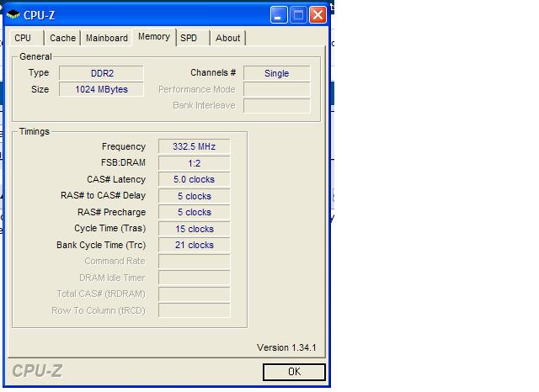The image size is (539, 392).
Task: Click the CAS# Latency label
Action: pyautogui.click(x=116, y=179)
